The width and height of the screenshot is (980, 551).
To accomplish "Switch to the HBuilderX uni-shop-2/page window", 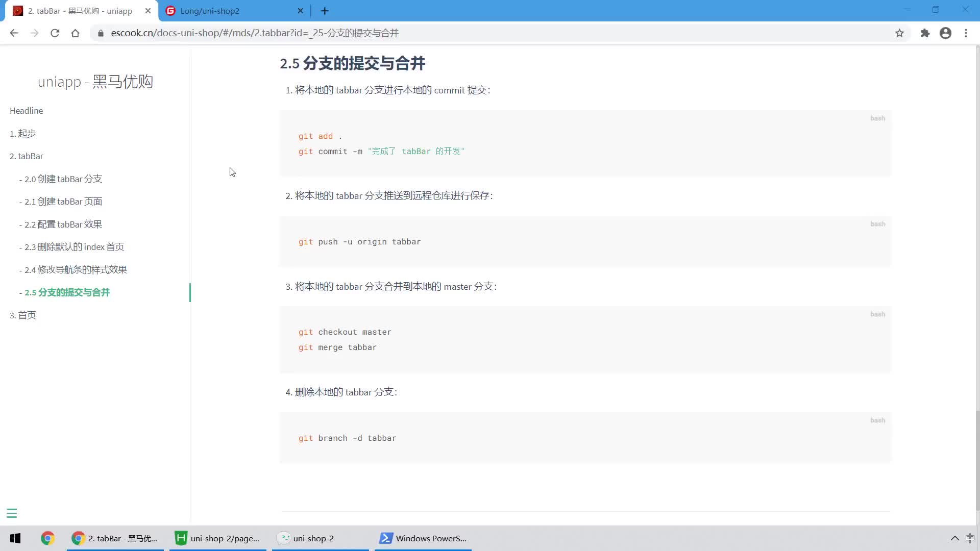I will (218, 538).
